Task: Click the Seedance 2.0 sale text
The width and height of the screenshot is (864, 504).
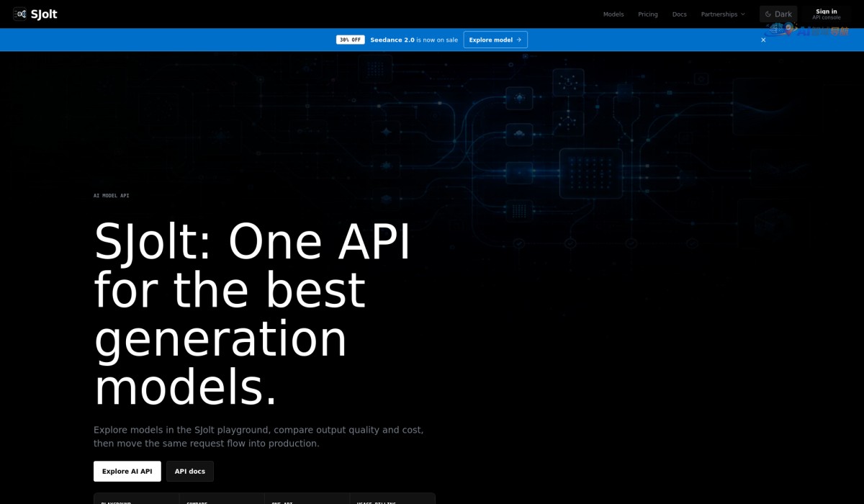Action: (x=414, y=40)
